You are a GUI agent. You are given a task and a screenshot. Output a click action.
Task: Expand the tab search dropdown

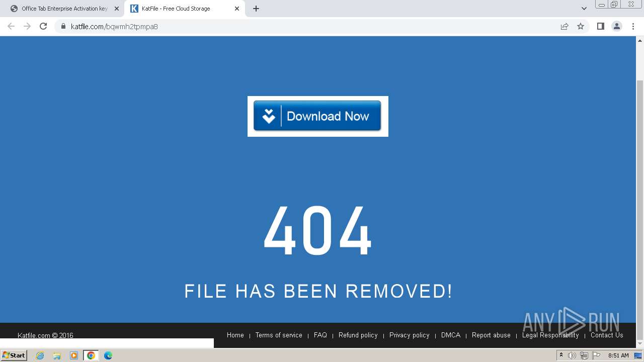[584, 9]
